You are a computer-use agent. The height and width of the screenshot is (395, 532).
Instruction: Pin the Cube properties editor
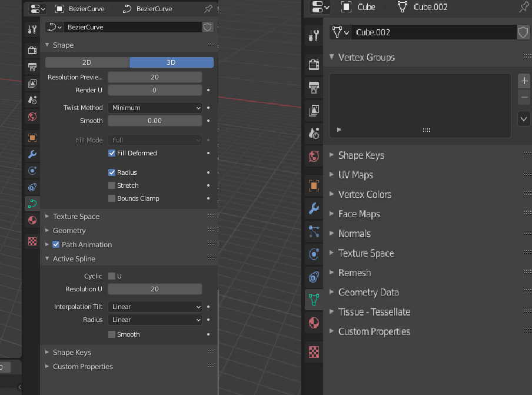[x=524, y=7]
